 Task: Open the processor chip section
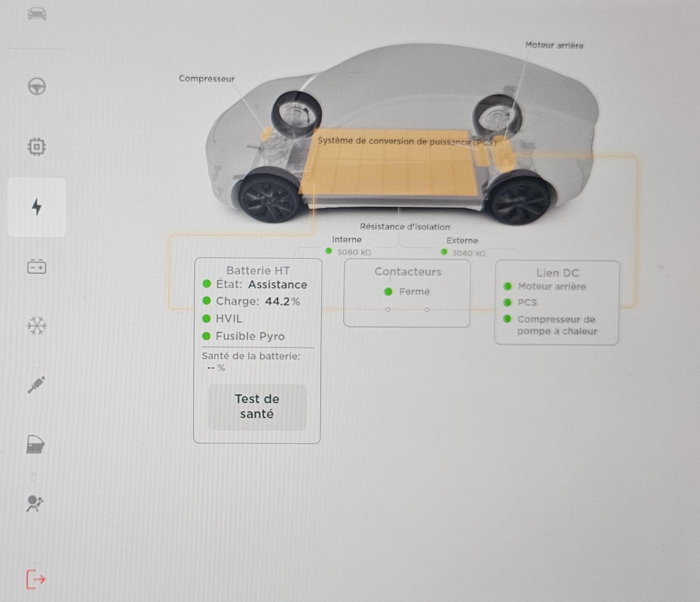pyautogui.click(x=37, y=147)
